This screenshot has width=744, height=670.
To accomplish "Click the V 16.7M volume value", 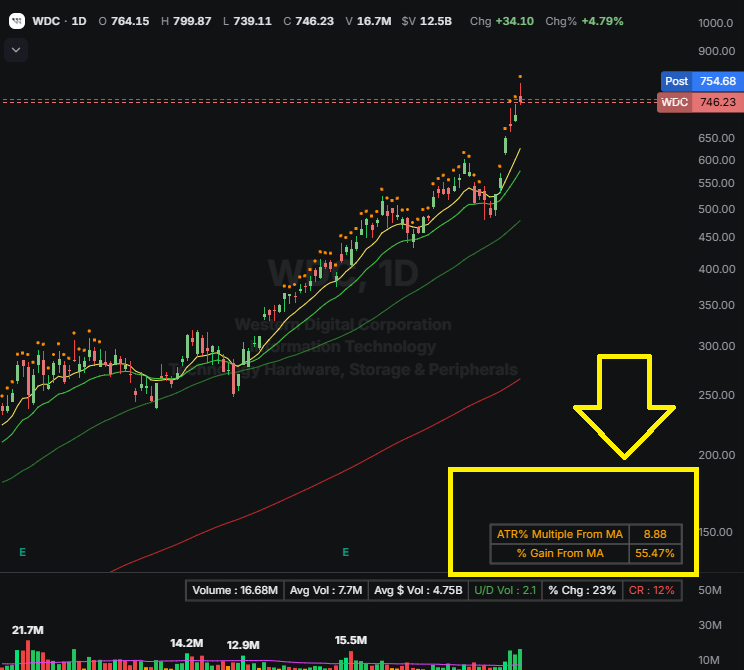I will point(368,21).
